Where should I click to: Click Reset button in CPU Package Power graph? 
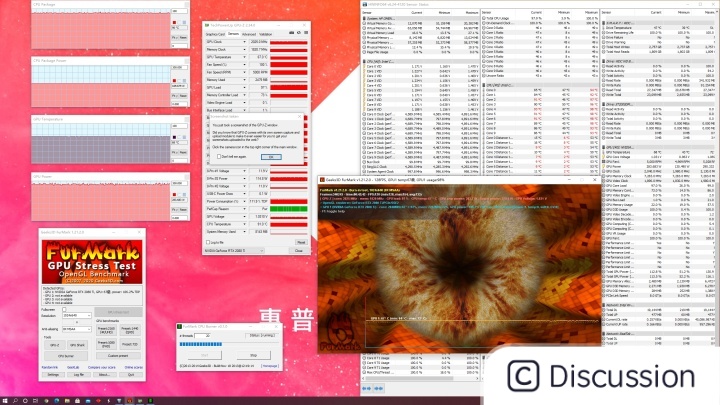point(183,96)
